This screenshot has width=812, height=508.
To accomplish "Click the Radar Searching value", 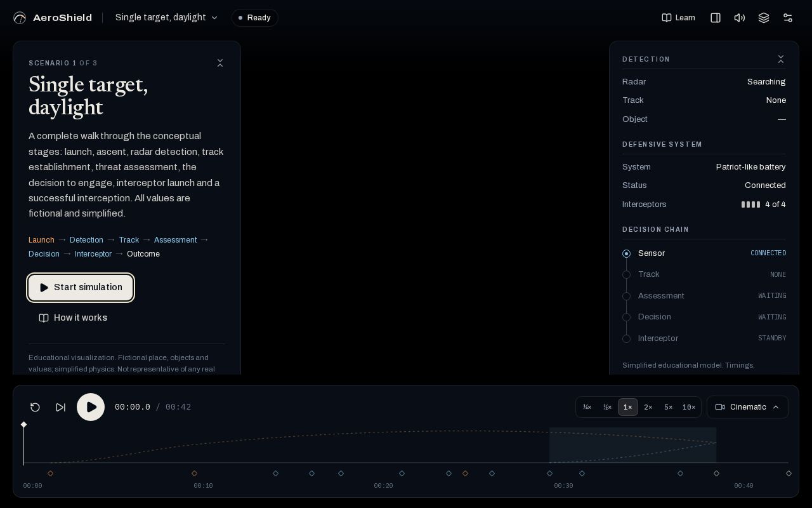I will coord(766,82).
